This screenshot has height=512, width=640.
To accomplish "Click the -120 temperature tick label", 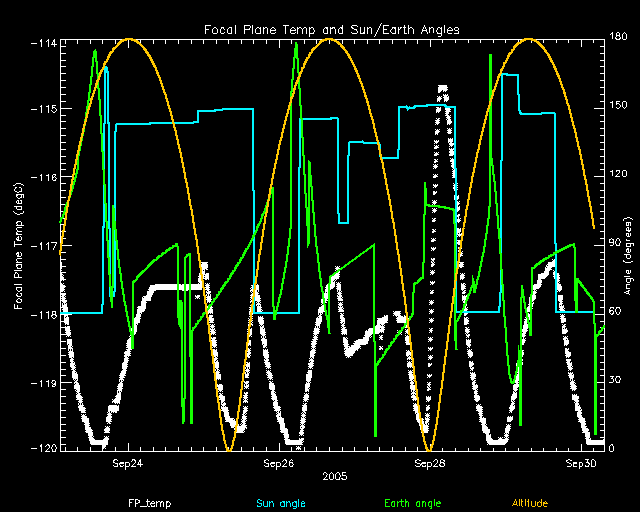I will tap(43, 449).
